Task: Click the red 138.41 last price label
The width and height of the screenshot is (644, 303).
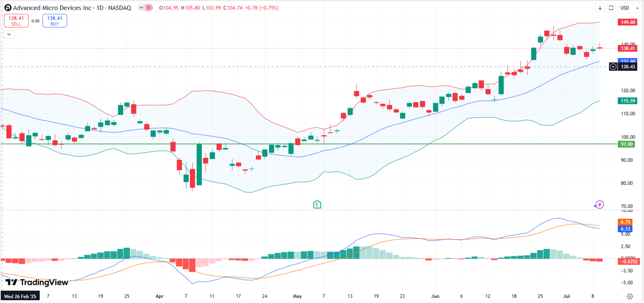Action: [x=627, y=48]
